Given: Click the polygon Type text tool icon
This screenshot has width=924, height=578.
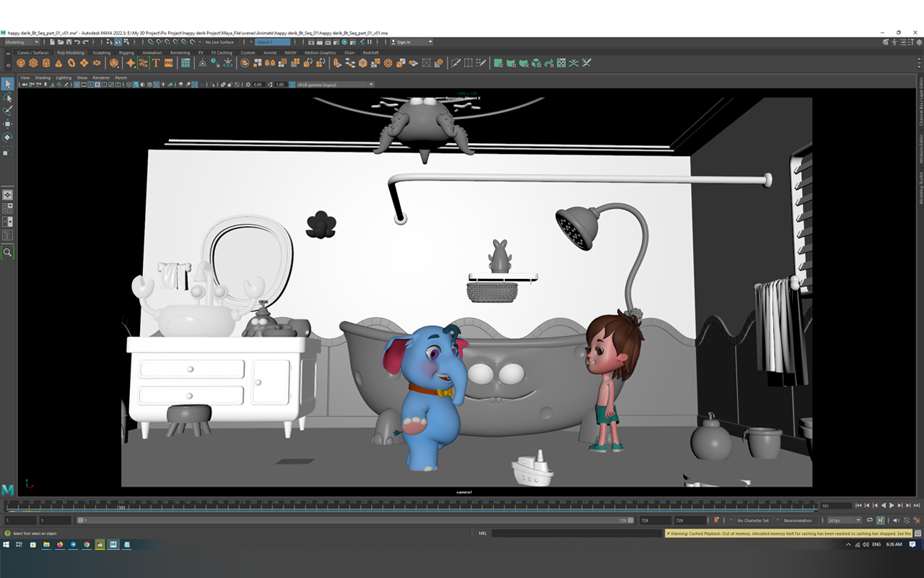Looking at the screenshot, I should 155,64.
